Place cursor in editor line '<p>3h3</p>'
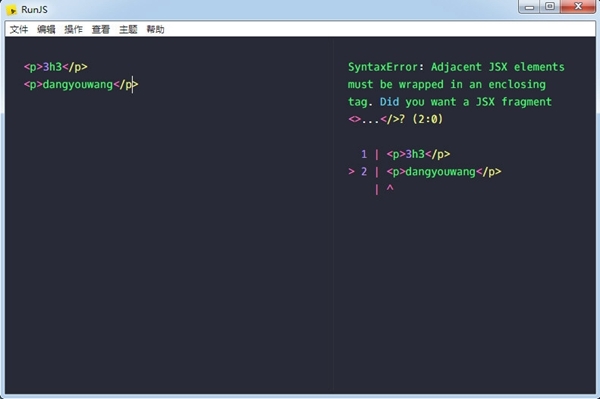 [56, 67]
